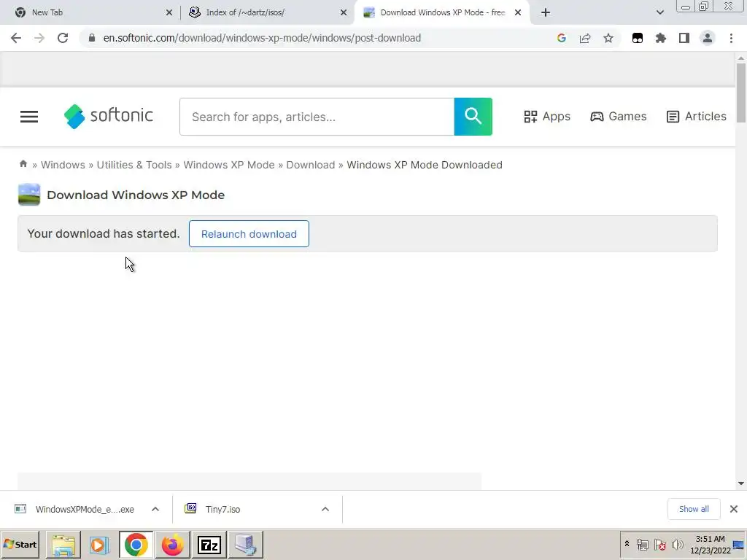This screenshot has width=747, height=560.
Task: Open Chrome's three-dot menu
Action: point(731,38)
